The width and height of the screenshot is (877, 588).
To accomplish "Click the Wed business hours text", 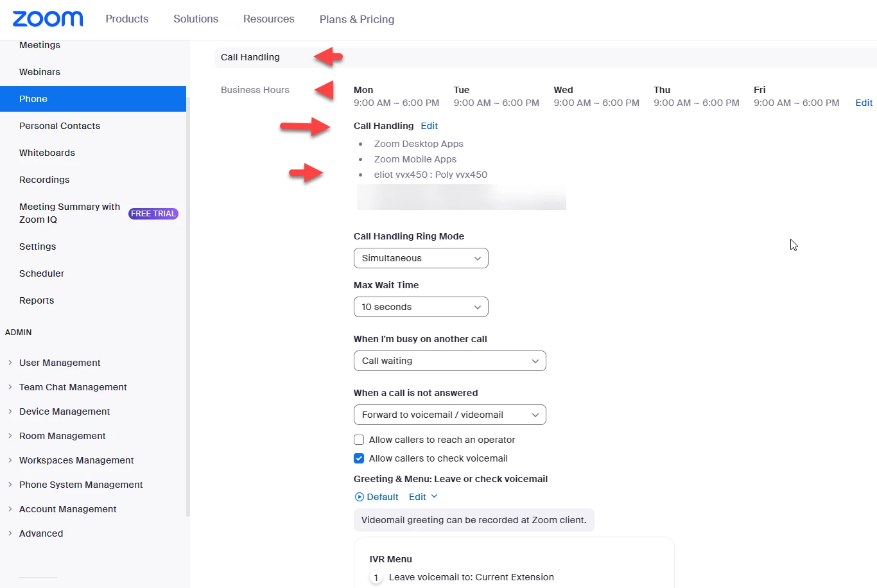I will [x=596, y=103].
